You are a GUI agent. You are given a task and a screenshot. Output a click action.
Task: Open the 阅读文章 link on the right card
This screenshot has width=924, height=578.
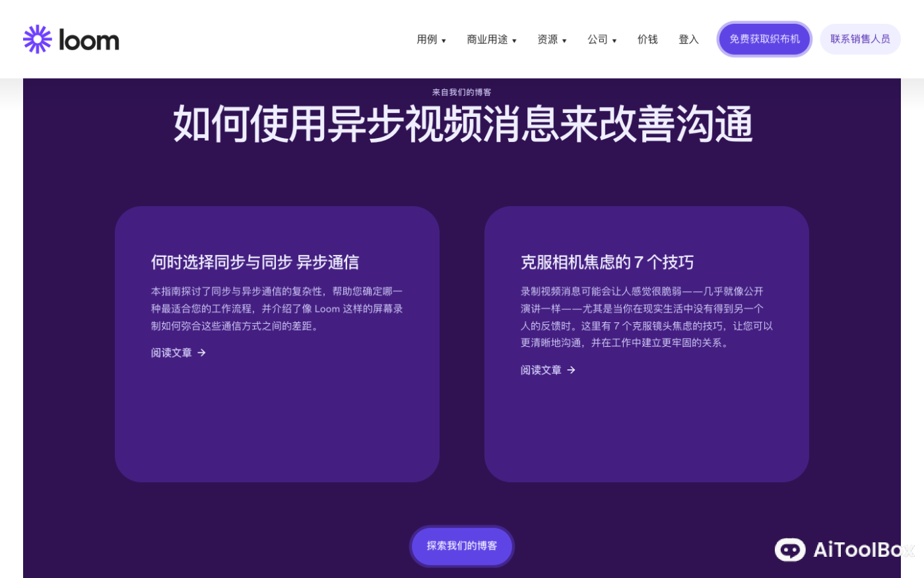click(x=541, y=370)
